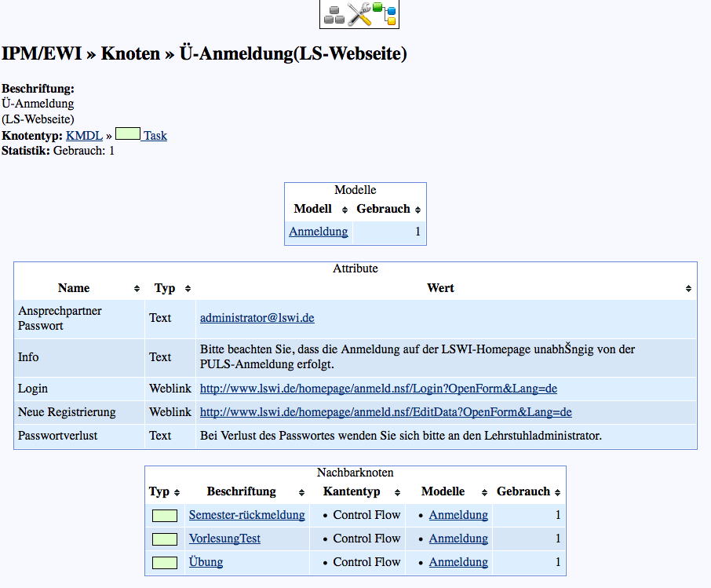Sort Nachbarknoten table by Typ column
This screenshot has height=588, width=711.
[x=177, y=492]
